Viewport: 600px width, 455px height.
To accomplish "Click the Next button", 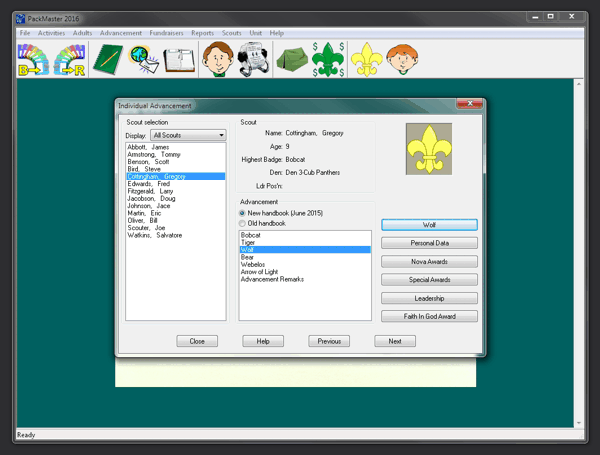I will tap(395, 341).
